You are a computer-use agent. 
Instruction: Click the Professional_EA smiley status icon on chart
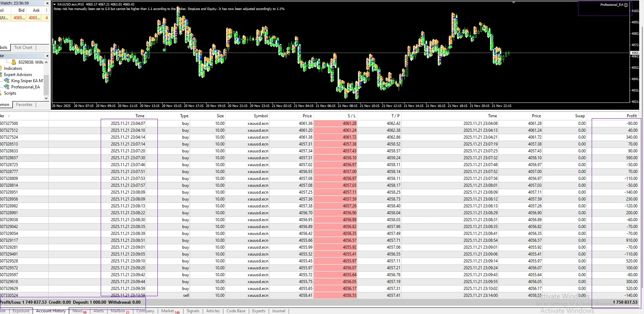click(626, 4)
